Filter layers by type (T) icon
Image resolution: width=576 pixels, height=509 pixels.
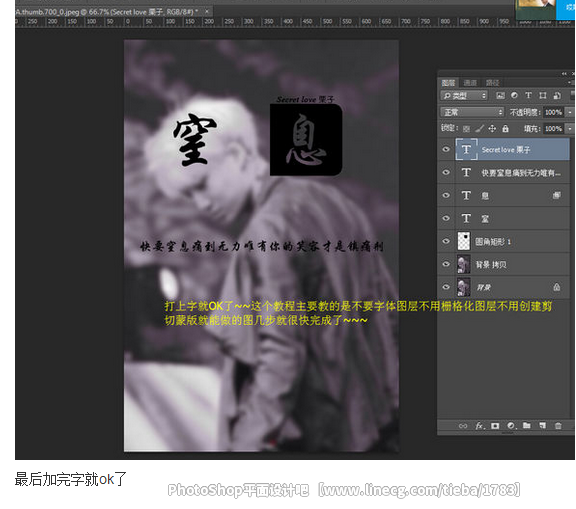(x=528, y=95)
